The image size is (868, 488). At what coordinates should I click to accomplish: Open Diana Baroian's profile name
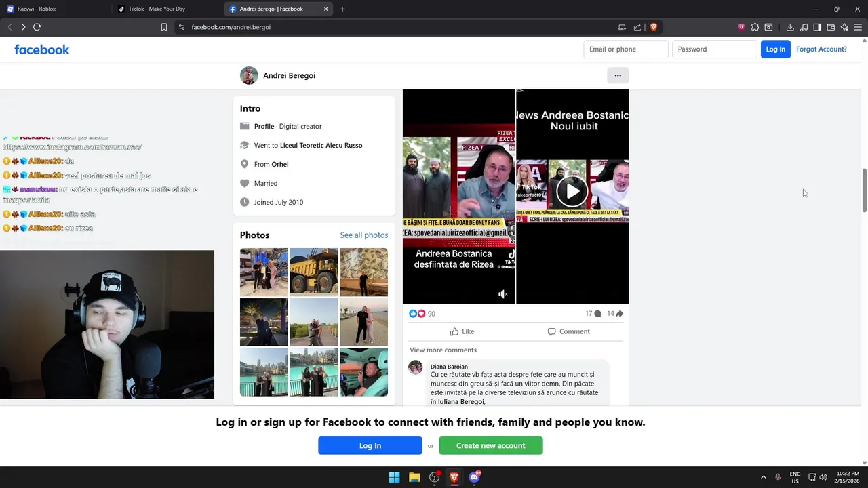[449, 367]
